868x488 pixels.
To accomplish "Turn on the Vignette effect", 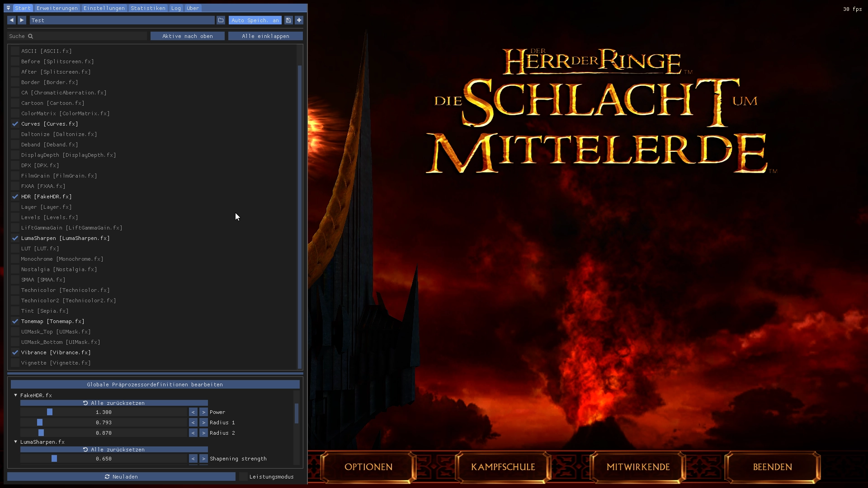I will 15,363.
